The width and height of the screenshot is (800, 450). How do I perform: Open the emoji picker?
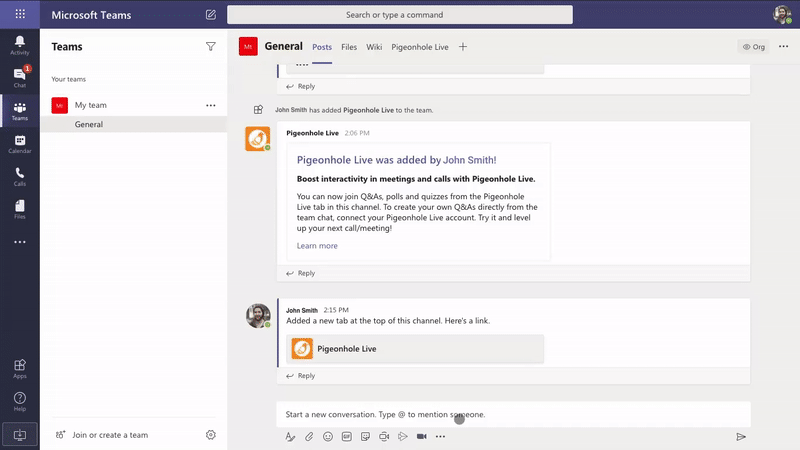click(x=328, y=437)
